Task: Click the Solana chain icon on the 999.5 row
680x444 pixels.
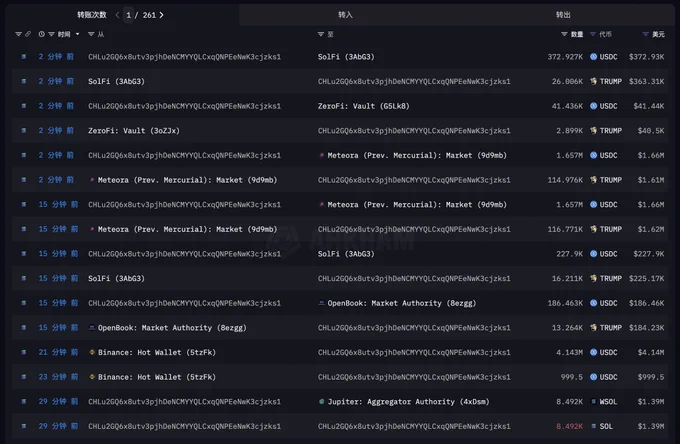Action: (x=24, y=377)
